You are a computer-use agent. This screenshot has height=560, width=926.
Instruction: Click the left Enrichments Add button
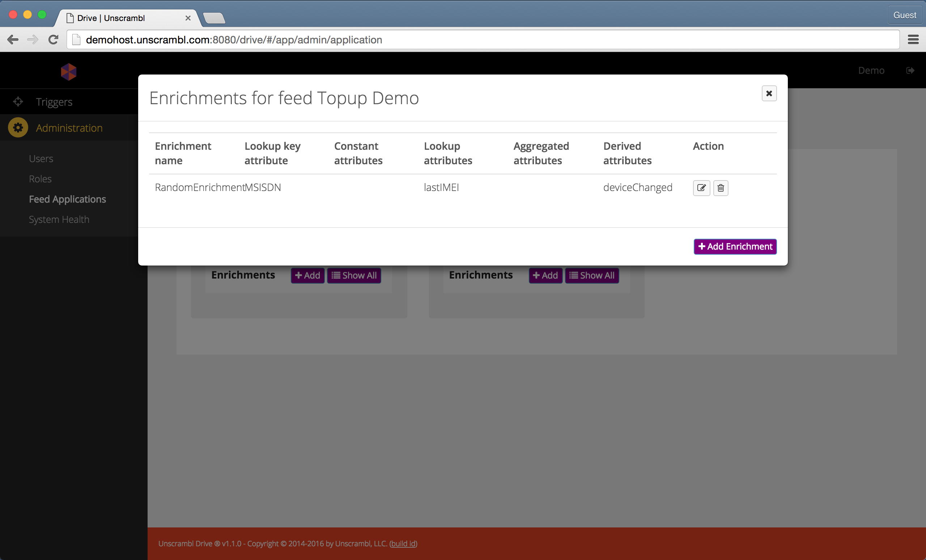tap(307, 276)
